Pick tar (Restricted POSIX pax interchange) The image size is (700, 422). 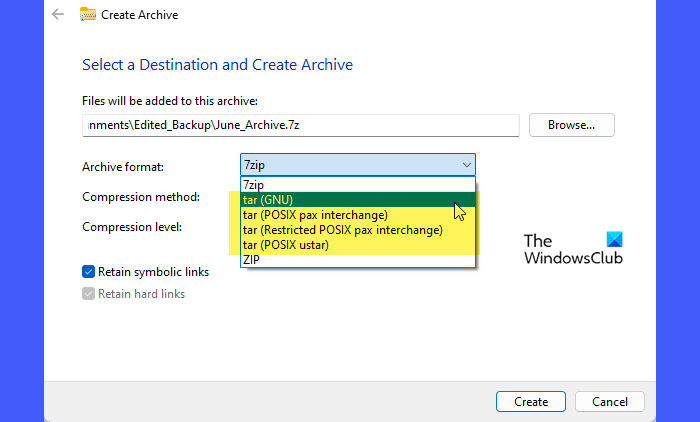point(342,229)
